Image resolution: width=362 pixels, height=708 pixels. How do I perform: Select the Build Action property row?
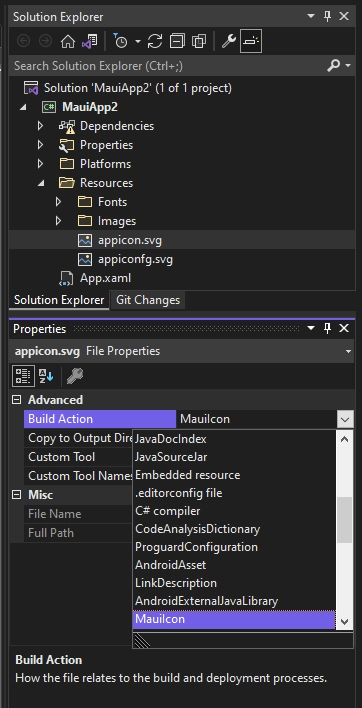[x=100, y=419]
